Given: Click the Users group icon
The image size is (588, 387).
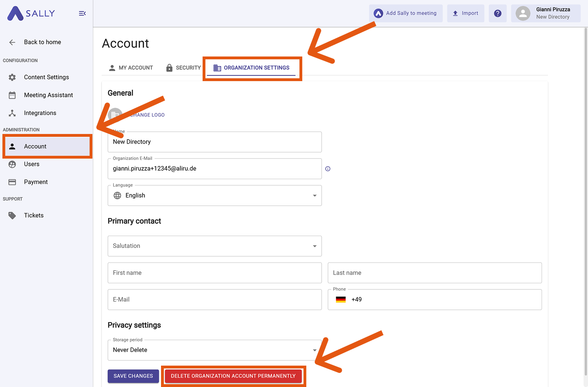Looking at the screenshot, I should point(12,164).
